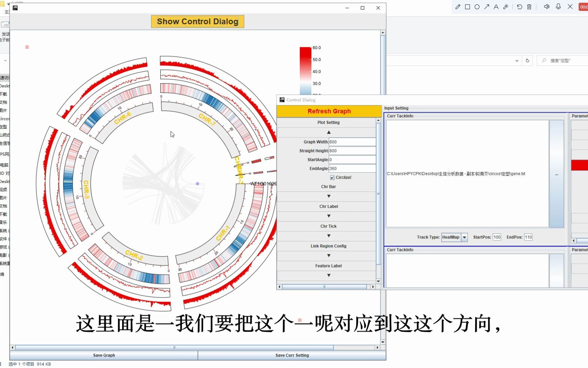
Task: Stop the recording with the X icon
Action: coord(570,7)
